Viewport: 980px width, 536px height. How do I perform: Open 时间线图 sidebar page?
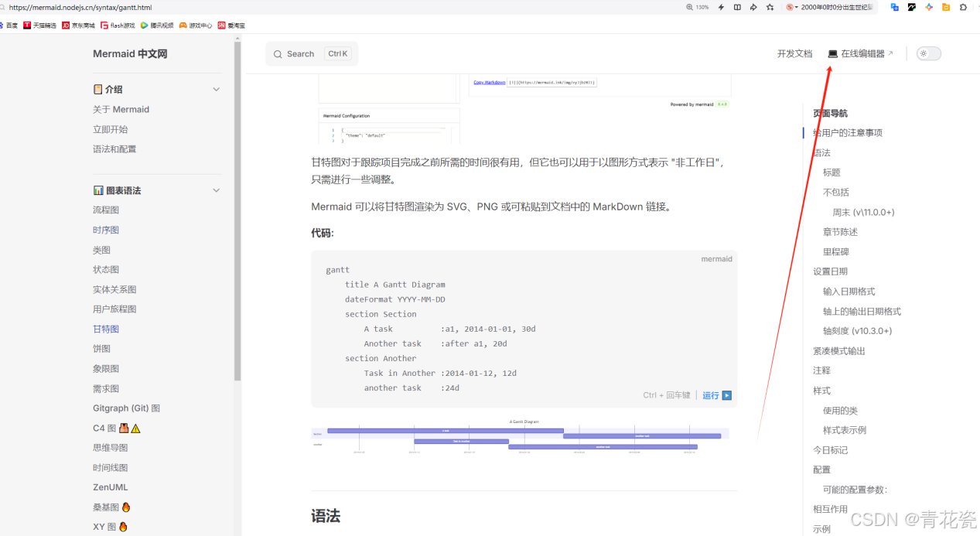click(111, 468)
